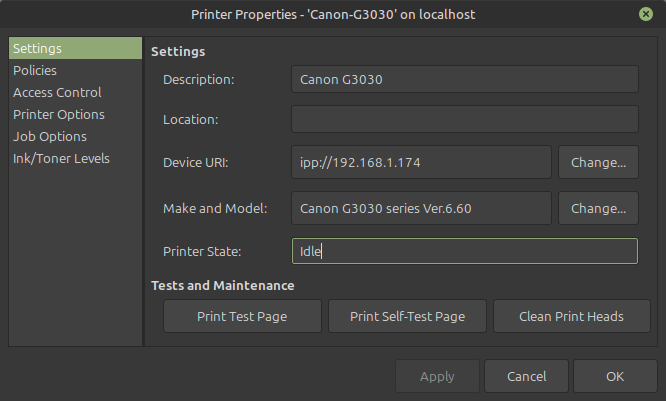Image resolution: width=666 pixels, height=401 pixels.
Task: Click the Description field containing Canon G3030
Action: [x=464, y=80]
